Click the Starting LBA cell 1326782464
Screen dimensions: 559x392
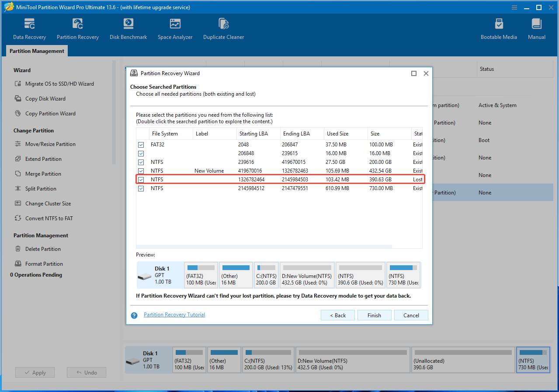coord(251,180)
